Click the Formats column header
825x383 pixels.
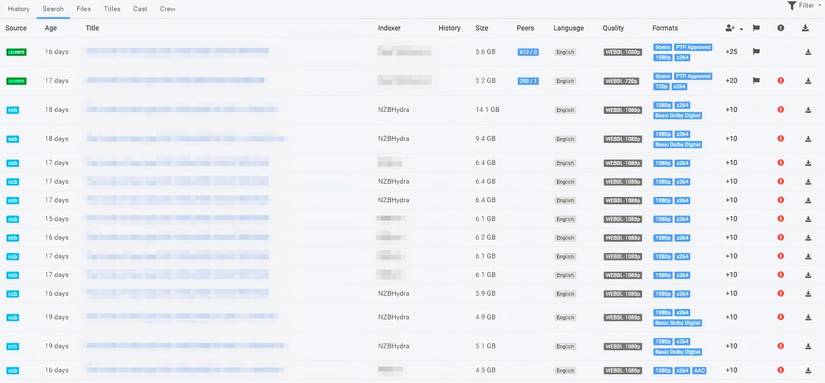pyautogui.click(x=665, y=28)
